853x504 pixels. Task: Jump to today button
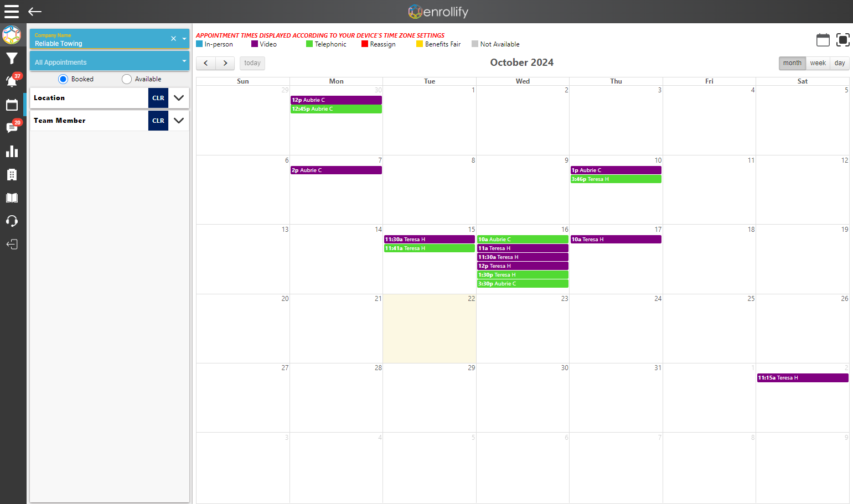252,63
